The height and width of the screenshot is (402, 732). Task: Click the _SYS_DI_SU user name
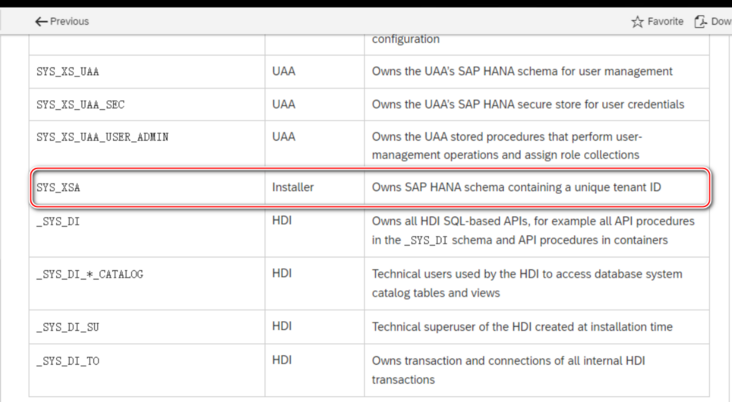[68, 327]
